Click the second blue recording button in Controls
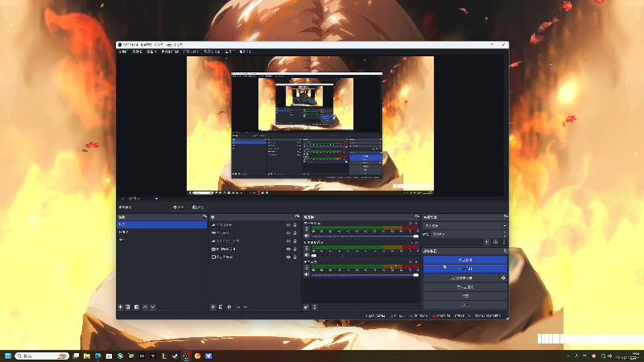Screen dimensions: 644x362 point(465,269)
